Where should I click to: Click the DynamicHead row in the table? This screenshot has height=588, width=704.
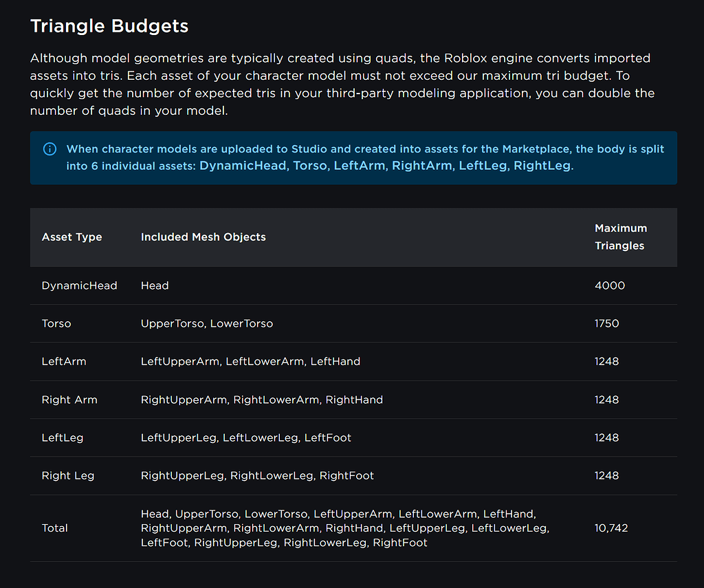(79, 285)
